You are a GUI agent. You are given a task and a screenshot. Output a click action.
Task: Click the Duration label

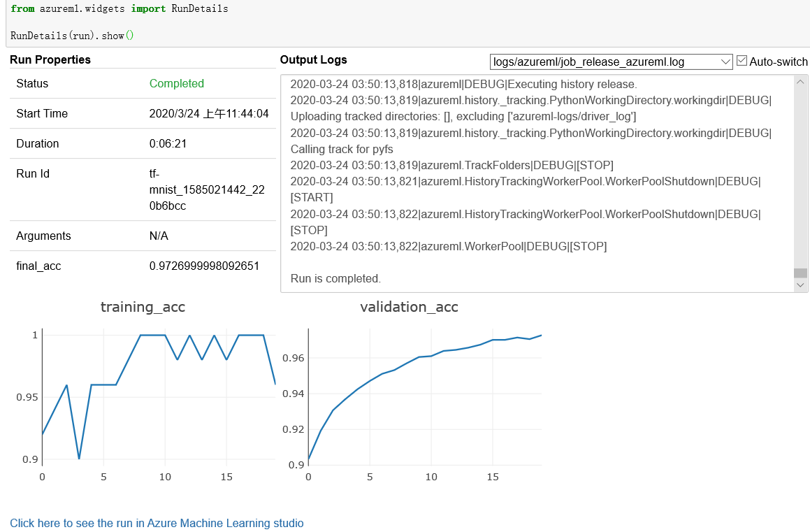pos(37,143)
